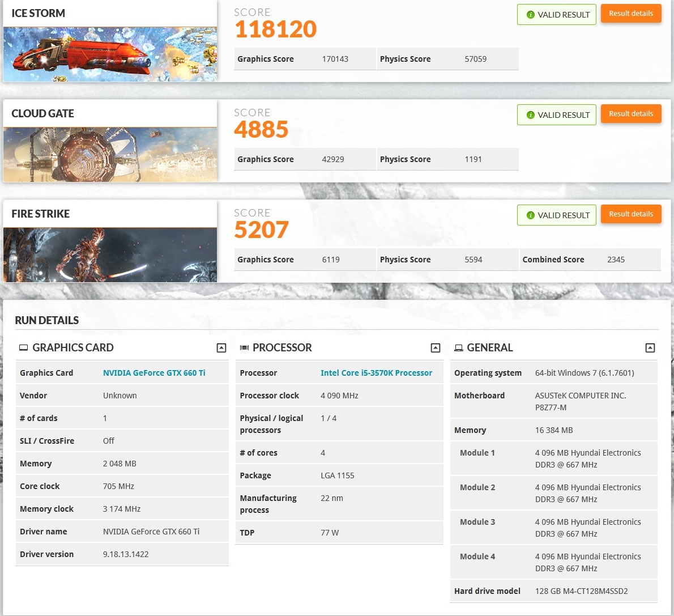
Task: Select Fire Strike combined score 2345
Action: click(616, 260)
